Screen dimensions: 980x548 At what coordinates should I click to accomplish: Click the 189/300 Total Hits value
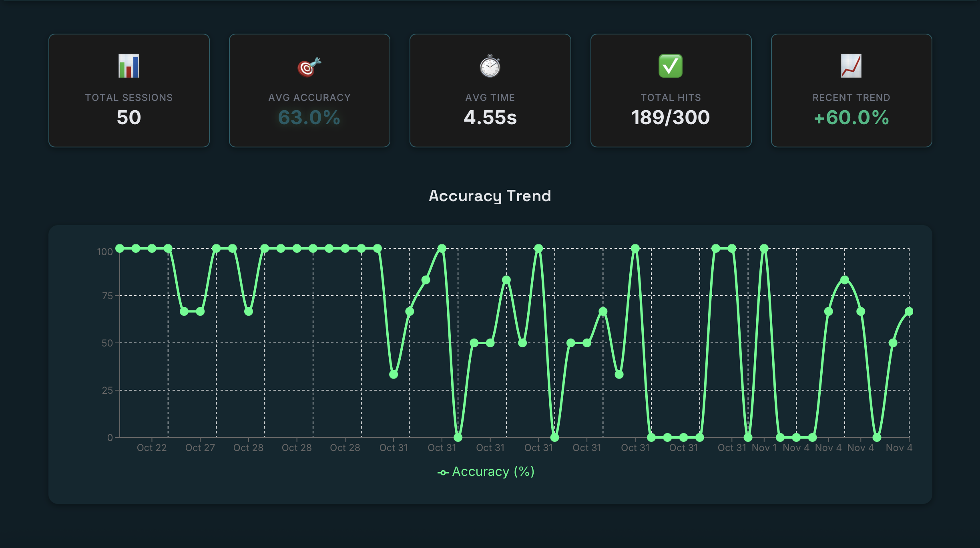click(x=671, y=117)
